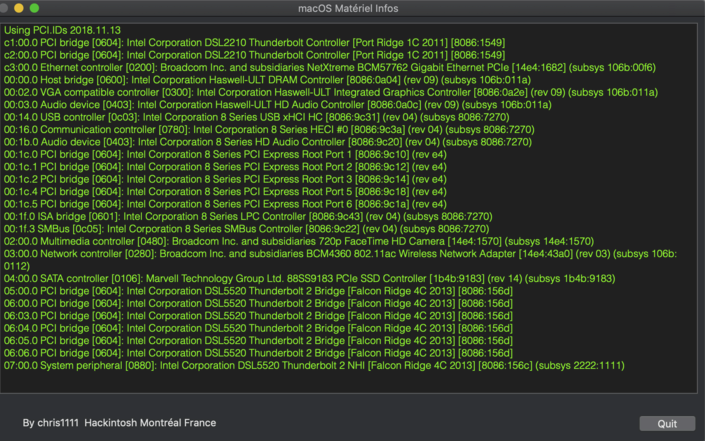Select the 00:1c.4 PCI Express Root Port 5 line
The width and height of the screenshot is (705, 441).
pos(225,192)
